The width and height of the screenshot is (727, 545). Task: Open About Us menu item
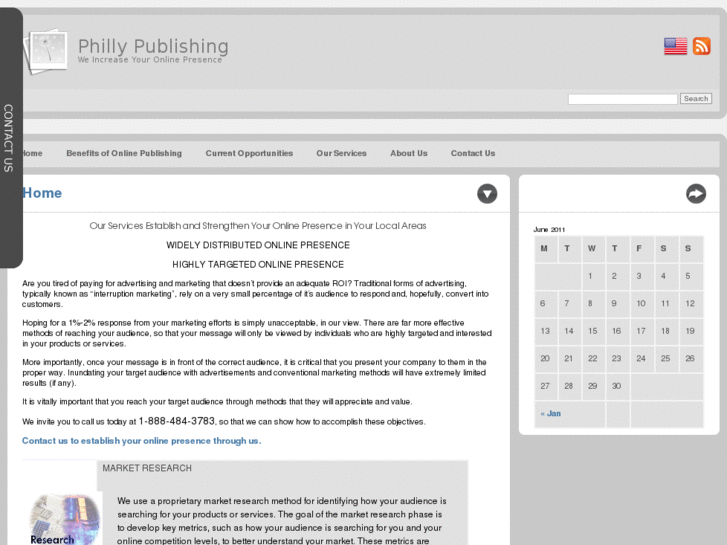coord(408,153)
